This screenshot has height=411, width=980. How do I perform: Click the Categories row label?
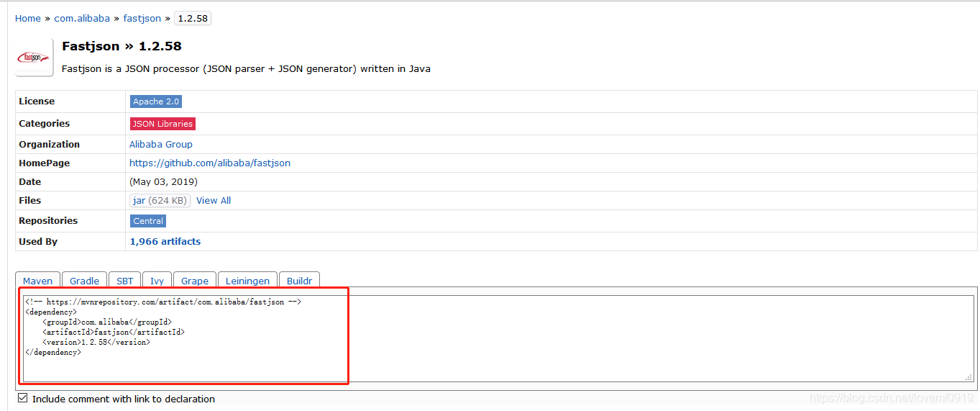point(45,124)
